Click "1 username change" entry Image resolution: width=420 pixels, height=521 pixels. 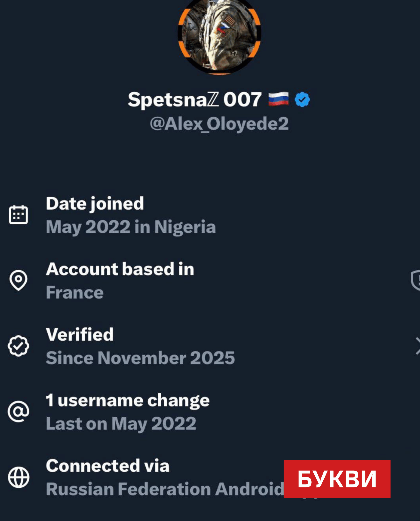[128, 400]
